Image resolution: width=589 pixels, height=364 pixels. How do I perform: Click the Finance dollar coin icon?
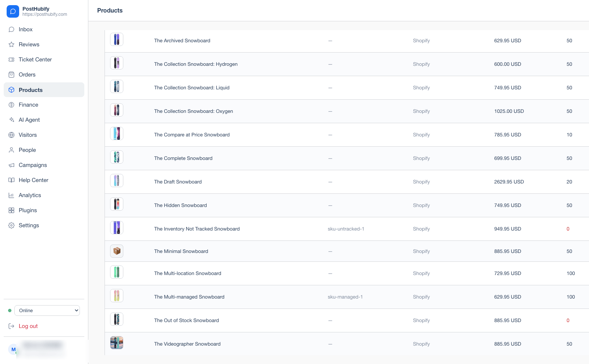click(11, 105)
